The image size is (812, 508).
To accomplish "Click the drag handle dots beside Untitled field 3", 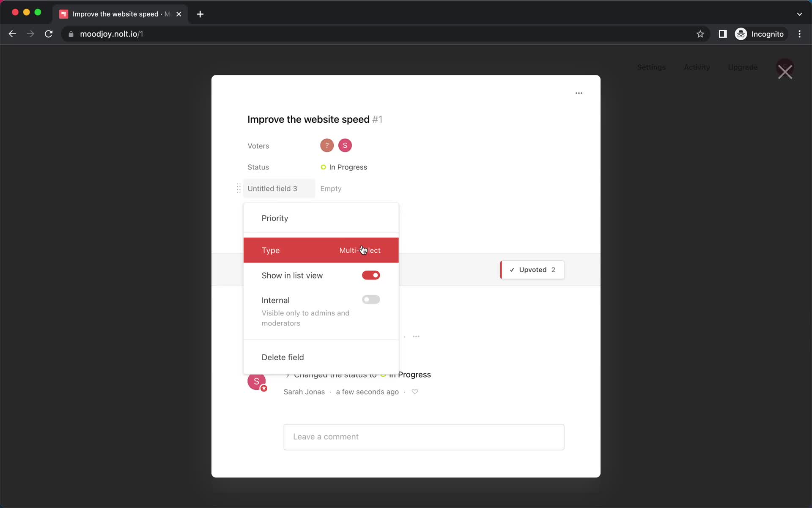I will point(239,188).
